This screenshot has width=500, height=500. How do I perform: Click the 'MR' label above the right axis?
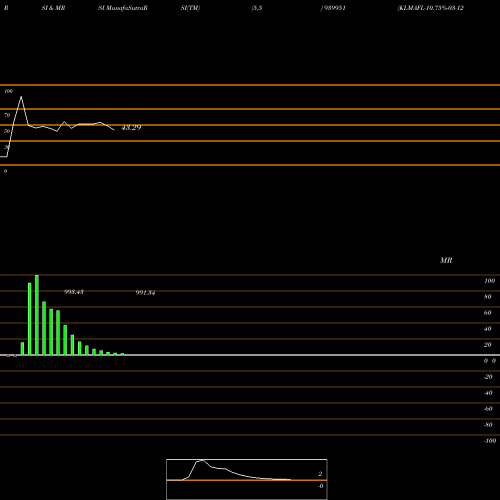[446, 260]
